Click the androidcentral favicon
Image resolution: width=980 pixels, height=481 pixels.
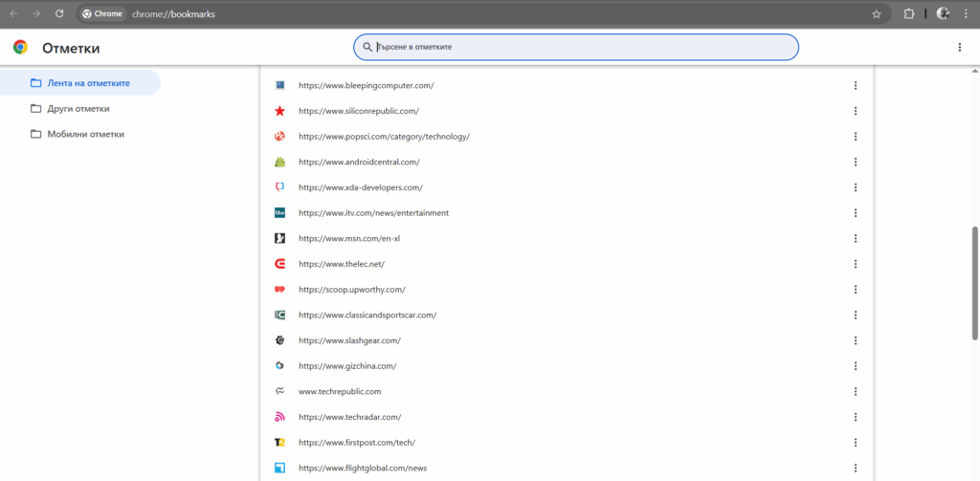[x=280, y=162]
